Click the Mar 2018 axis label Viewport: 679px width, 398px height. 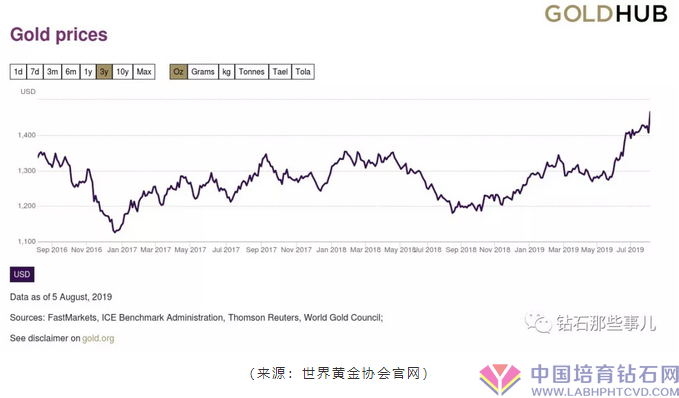click(x=365, y=250)
